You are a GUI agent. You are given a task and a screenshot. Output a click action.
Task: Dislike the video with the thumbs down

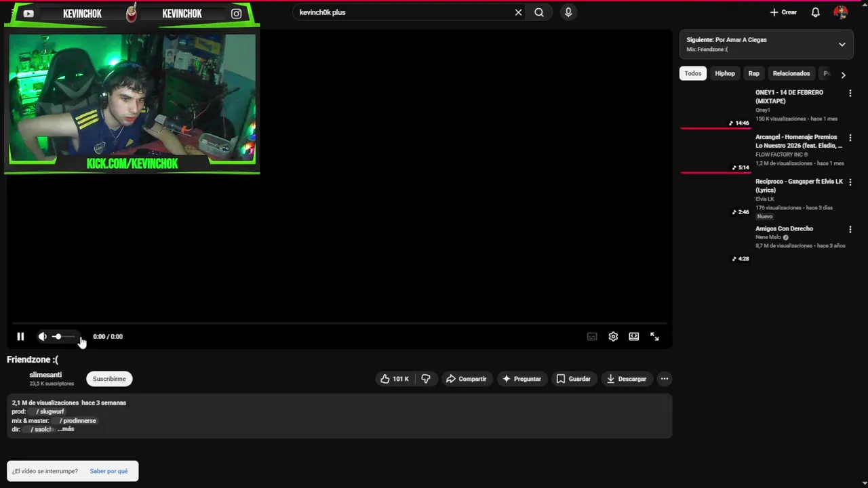[426, 379]
